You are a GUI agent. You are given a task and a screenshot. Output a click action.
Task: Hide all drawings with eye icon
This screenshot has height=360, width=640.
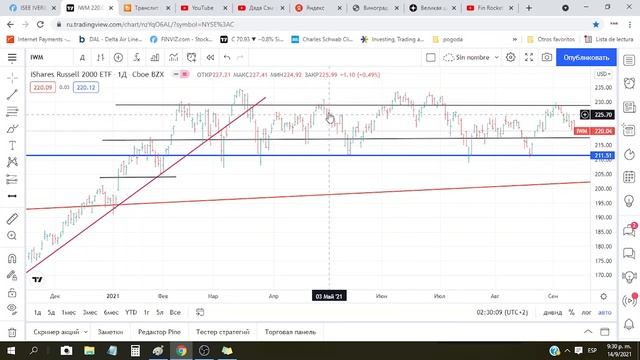pyautogui.click(x=12, y=309)
